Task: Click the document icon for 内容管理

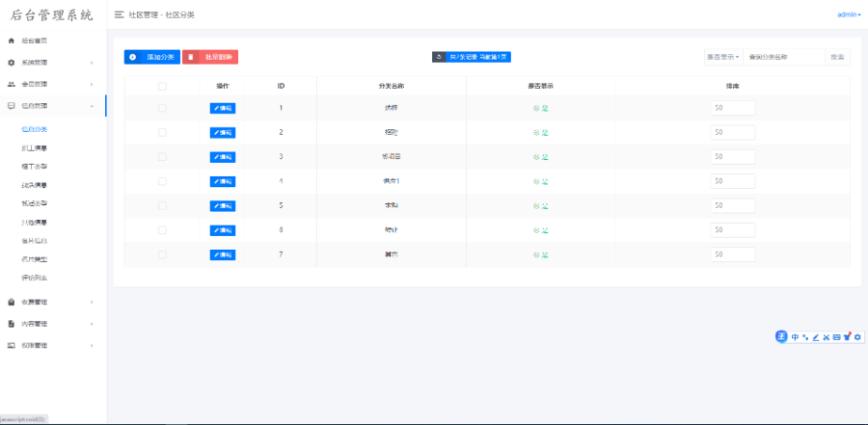Action: click(12, 324)
